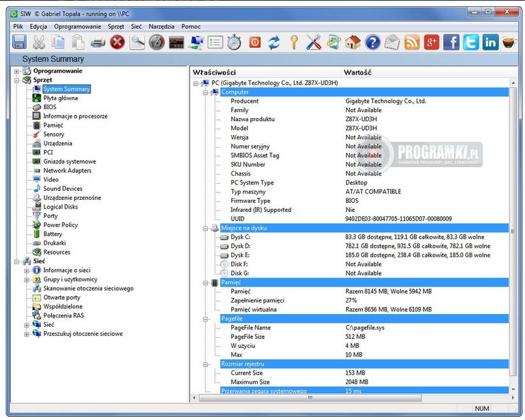525x420 pixels.
Task: Select BIOS in the hardware tree
Action: pos(50,107)
